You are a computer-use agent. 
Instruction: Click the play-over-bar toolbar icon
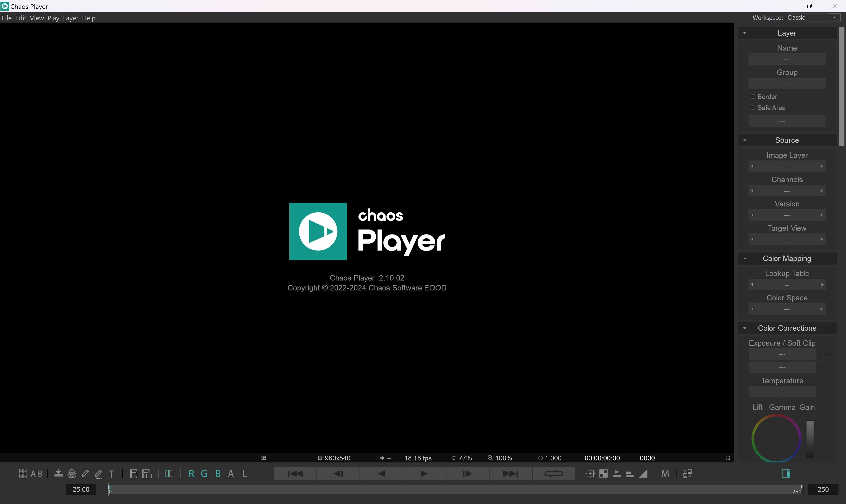click(617, 473)
